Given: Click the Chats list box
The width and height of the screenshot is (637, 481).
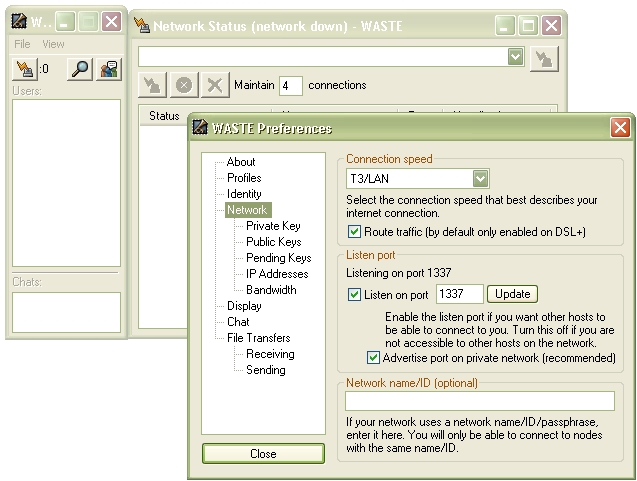Looking at the screenshot, I should [67, 312].
